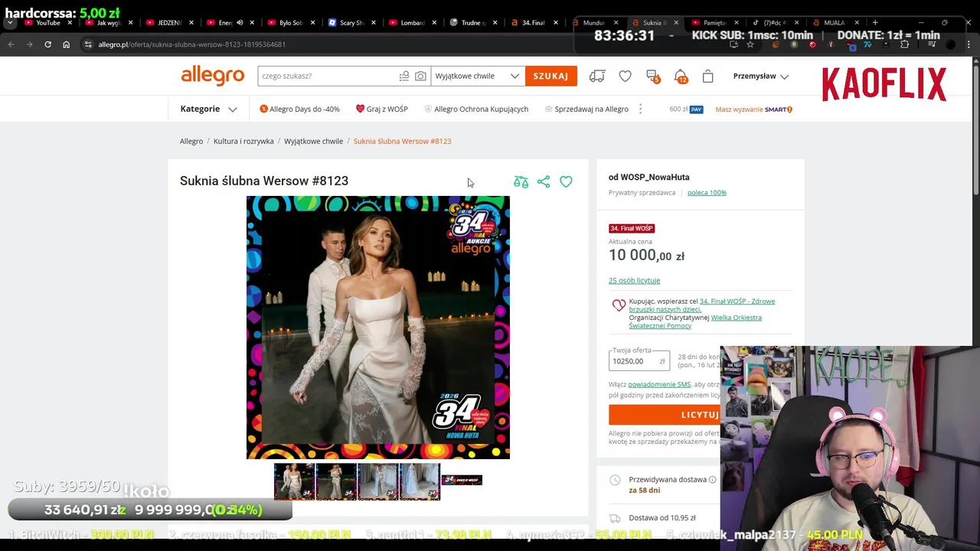Close the YouTube browser tab
This screenshot has height=551, width=980.
[69, 23]
